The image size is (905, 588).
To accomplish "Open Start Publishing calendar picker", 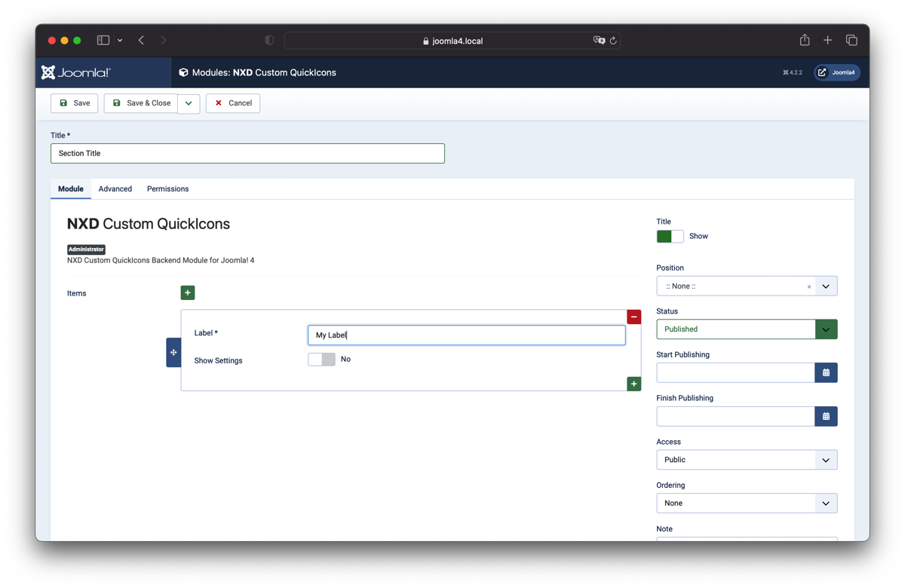I will [826, 372].
